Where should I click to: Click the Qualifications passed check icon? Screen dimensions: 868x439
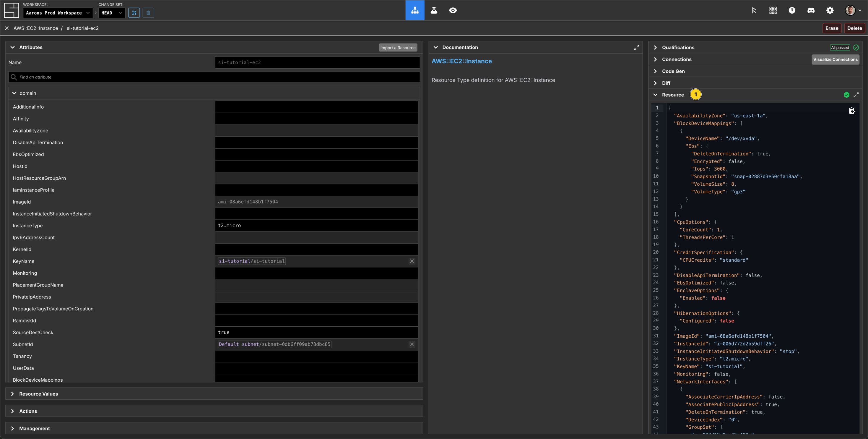click(x=856, y=48)
